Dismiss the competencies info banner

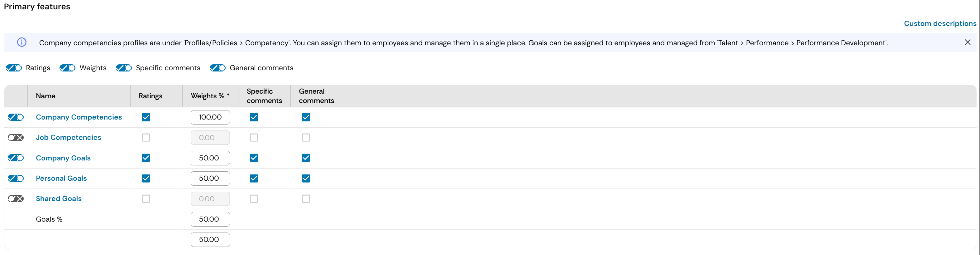coord(968,42)
